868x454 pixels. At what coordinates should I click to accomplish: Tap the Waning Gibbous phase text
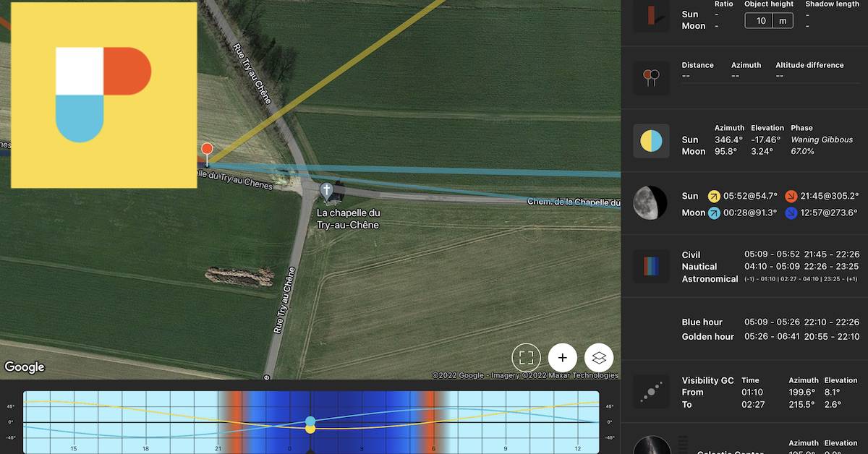coord(822,140)
